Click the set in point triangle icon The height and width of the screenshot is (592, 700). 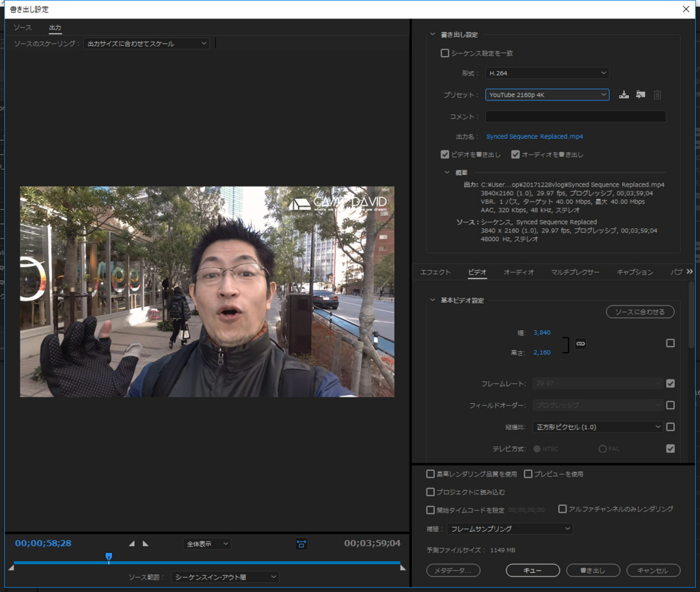[x=132, y=543]
